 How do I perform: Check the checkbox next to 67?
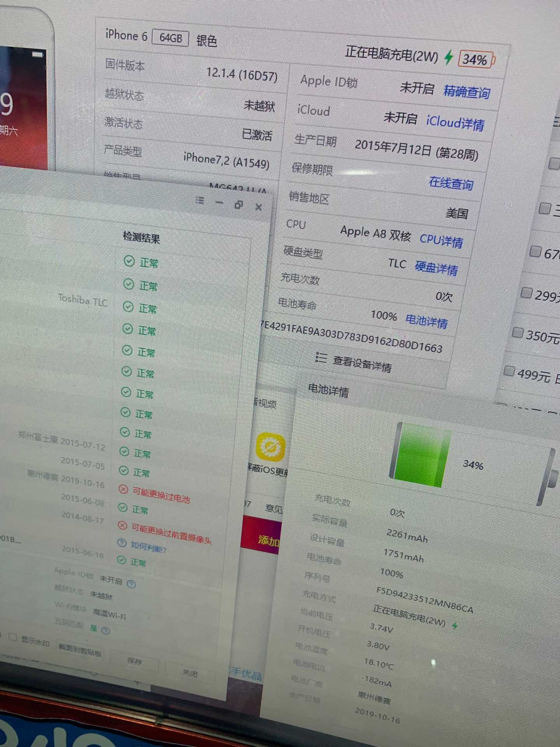click(x=535, y=251)
